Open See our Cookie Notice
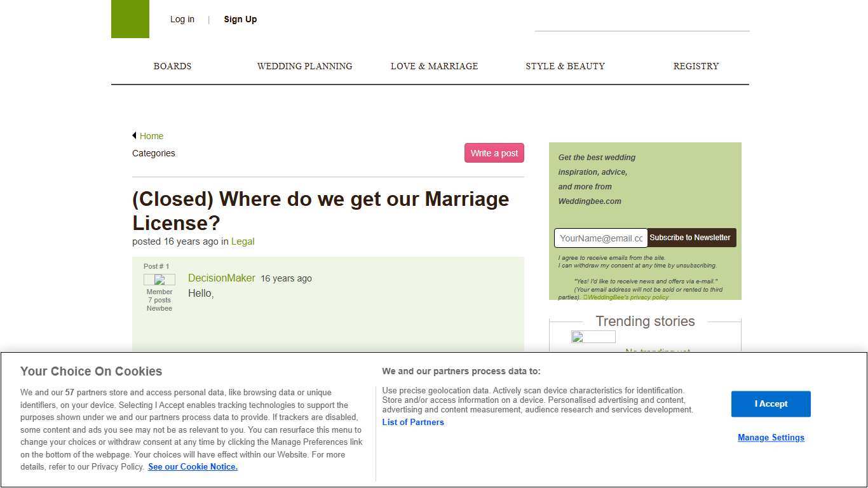This screenshot has height=488, width=868. coord(193,466)
